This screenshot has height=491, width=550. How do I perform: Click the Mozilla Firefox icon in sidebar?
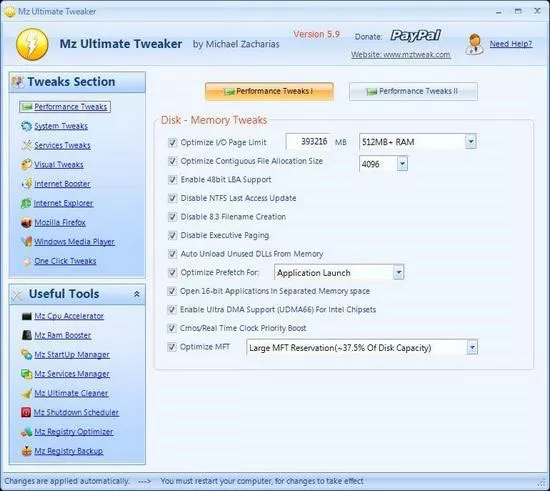coord(26,222)
